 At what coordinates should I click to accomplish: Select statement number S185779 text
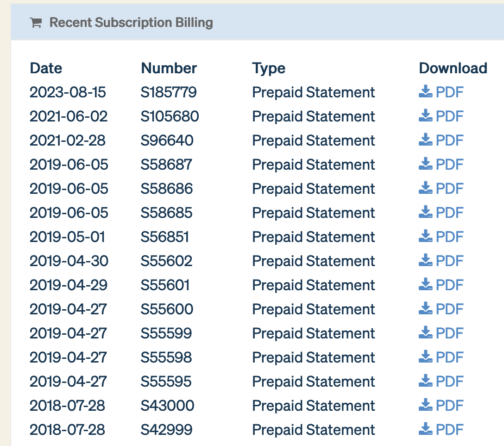point(169,92)
